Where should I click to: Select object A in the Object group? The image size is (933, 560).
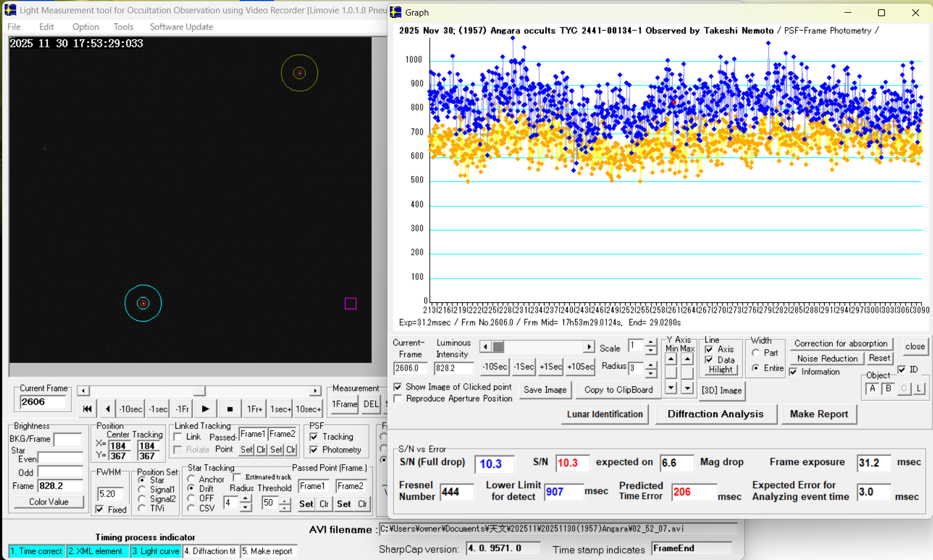(872, 389)
